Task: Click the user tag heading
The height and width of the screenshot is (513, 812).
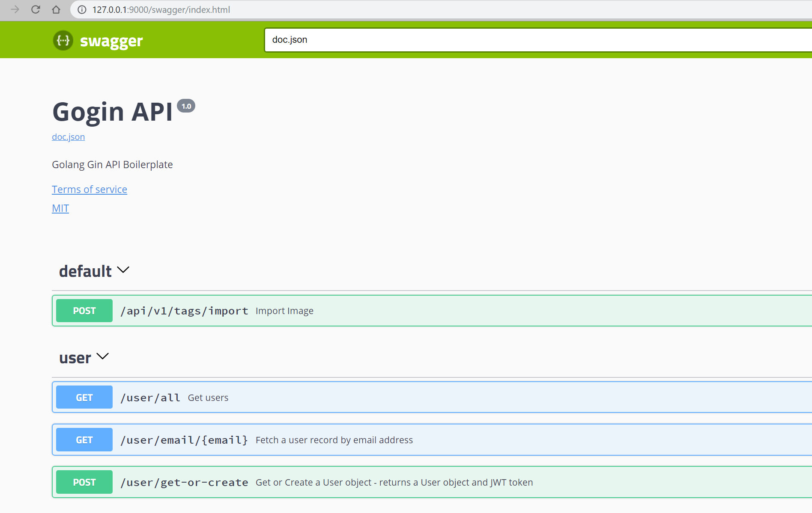Action: pyautogui.click(x=75, y=358)
